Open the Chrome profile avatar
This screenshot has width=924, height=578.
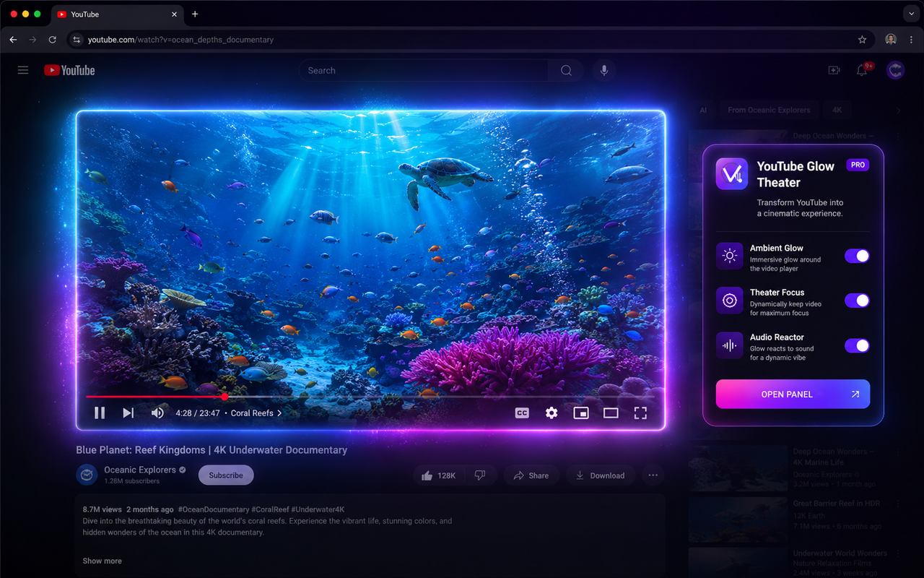891,40
